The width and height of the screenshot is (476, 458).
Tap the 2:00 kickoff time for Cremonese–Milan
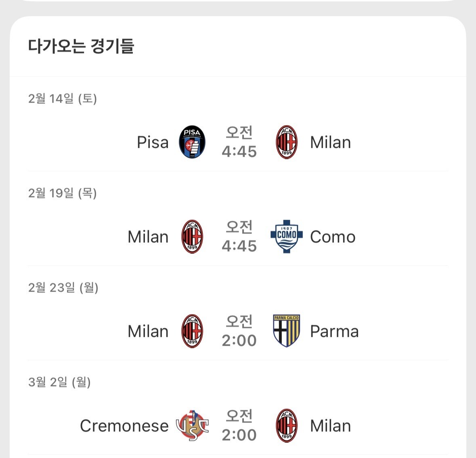(x=239, y=435)
